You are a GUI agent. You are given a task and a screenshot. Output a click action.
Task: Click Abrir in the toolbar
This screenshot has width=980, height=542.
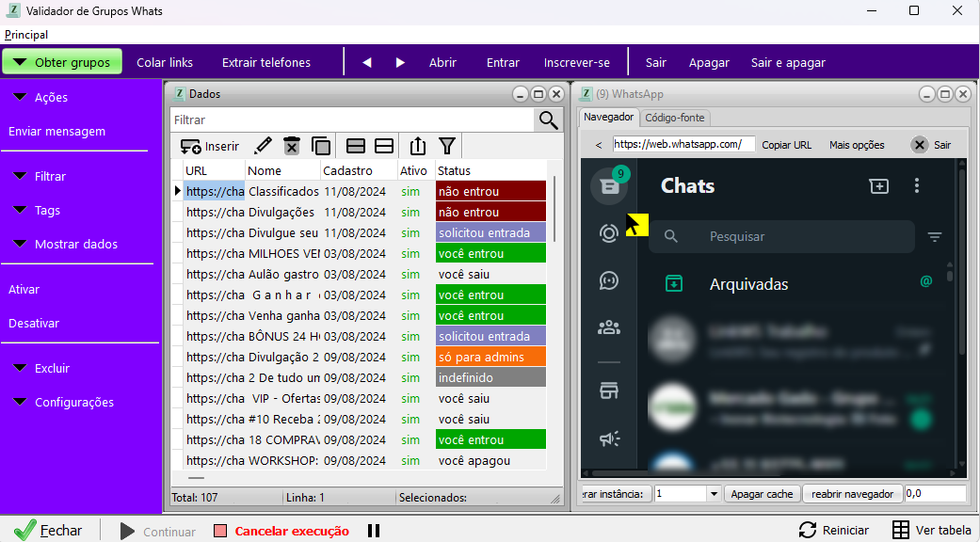coord(442,62)
